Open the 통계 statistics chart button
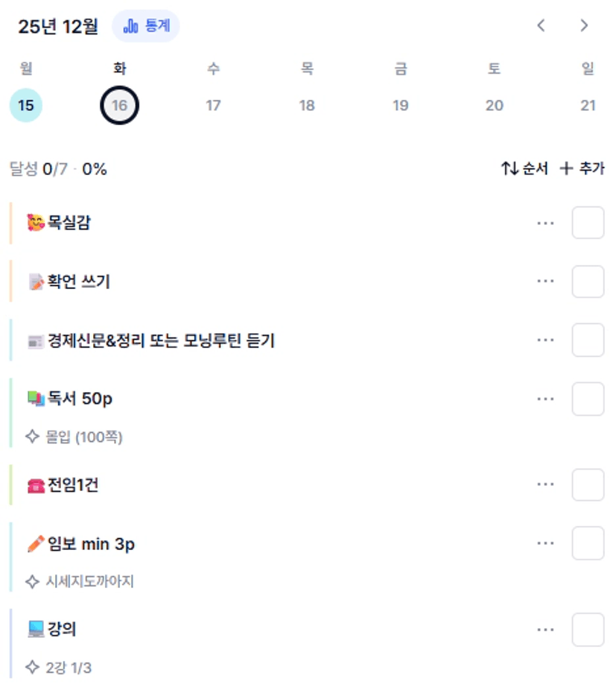Image resolution: width=616 pixels, height=690 pixels. (x=146, y=26)
